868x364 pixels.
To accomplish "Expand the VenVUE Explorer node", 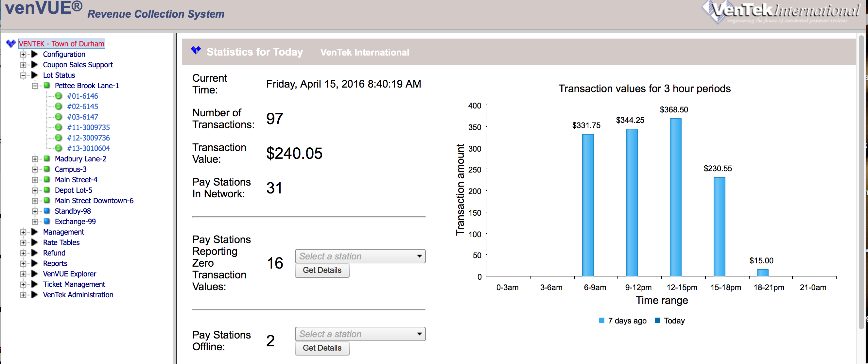I will click(x=23, y=274).
